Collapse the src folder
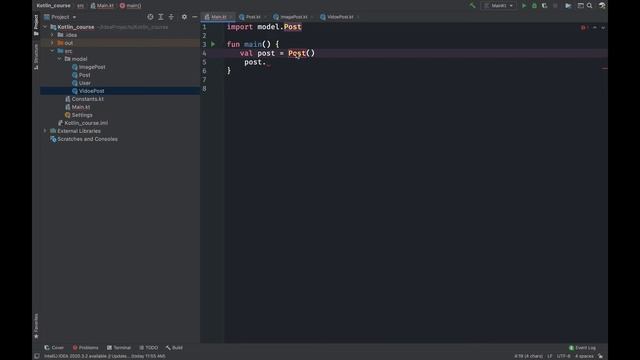Image resolution: width=640 pixels, height=360 pixels. coord(52,51)
